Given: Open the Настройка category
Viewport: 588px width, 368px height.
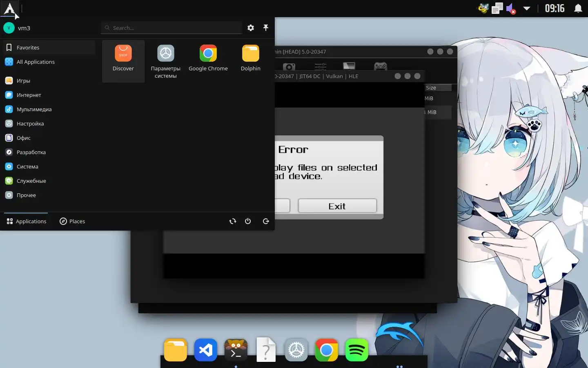Looking at the screenshot, I should tap(49, 123).
